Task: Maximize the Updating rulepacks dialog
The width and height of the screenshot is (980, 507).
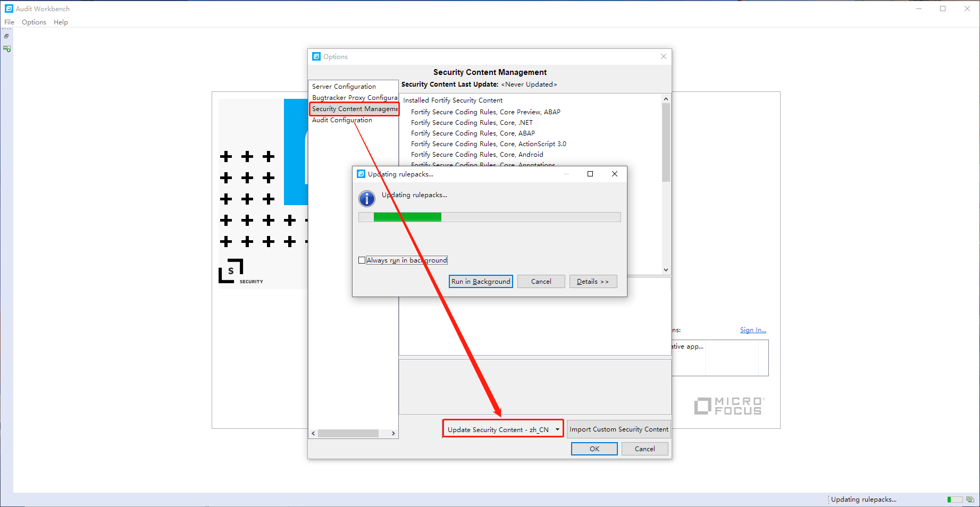Action: tap(590, 174)
